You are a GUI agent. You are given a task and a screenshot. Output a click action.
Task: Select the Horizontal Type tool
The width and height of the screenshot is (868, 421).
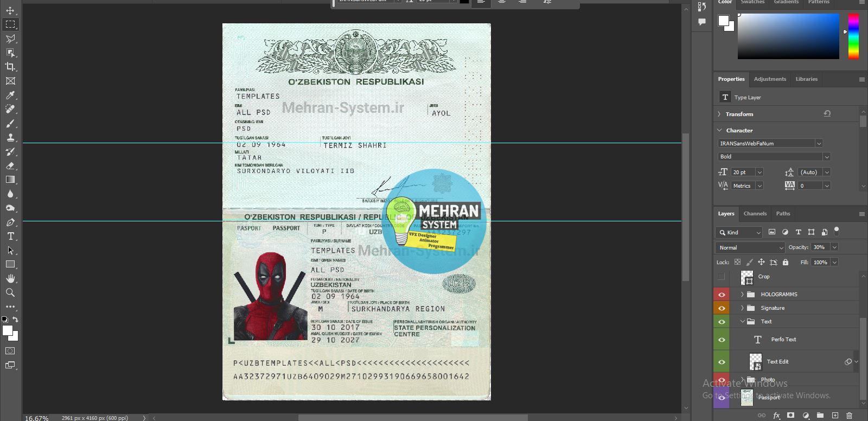point(10,236)
